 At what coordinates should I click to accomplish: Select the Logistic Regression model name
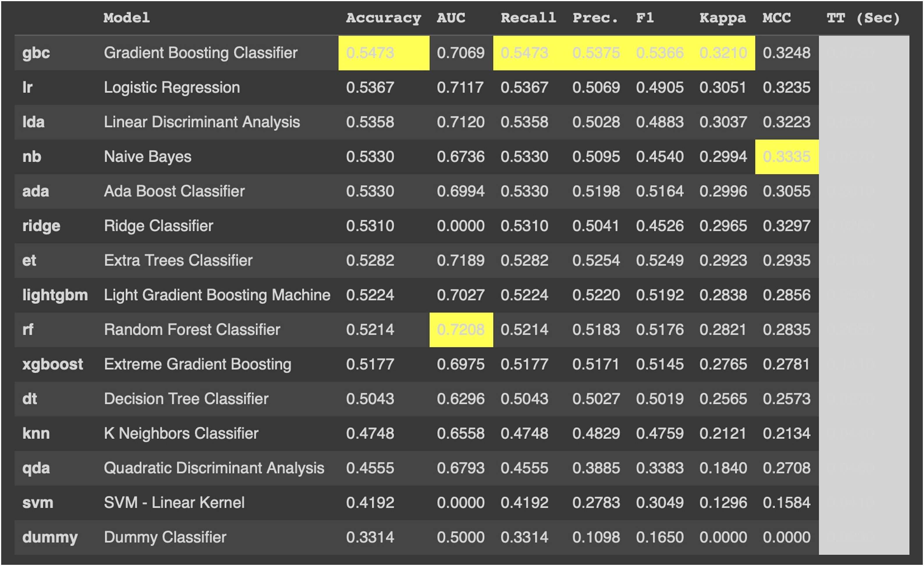click(x=172, y=87)
